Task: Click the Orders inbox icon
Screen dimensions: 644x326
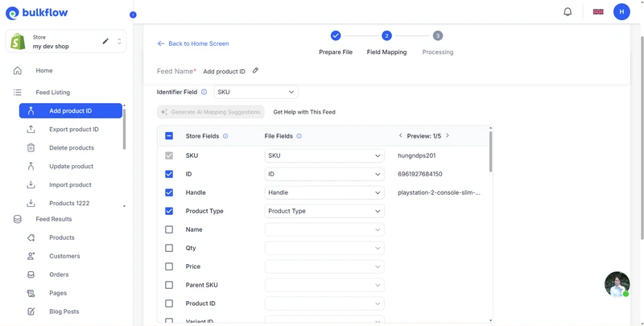Action: (x=31, y=274)
